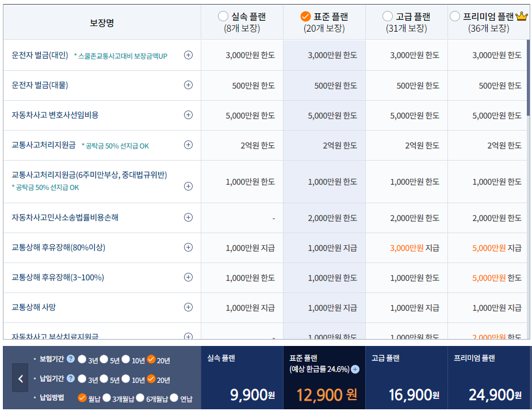Set 납입기간 to 5년

click(104, 378)
